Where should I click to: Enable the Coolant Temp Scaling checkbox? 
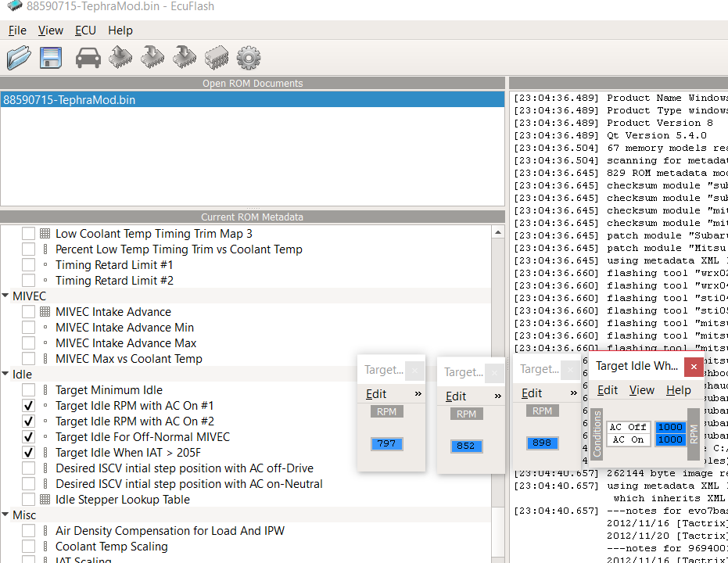pos(28,547)
